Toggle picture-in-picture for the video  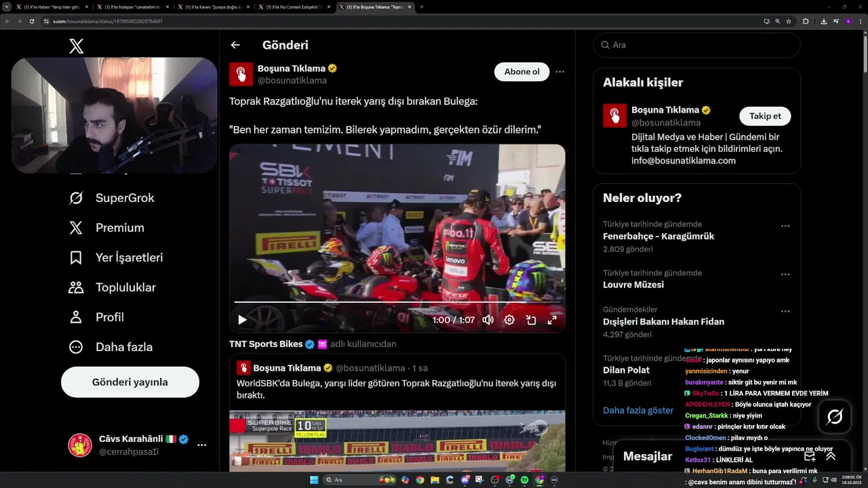point(531,320)
